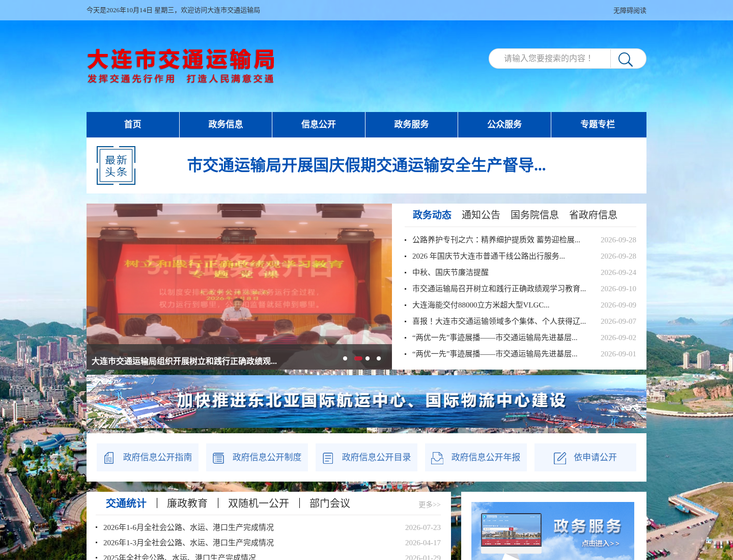Select the active red carousel dot
733x560 pixels.
(x=358, y=358)
